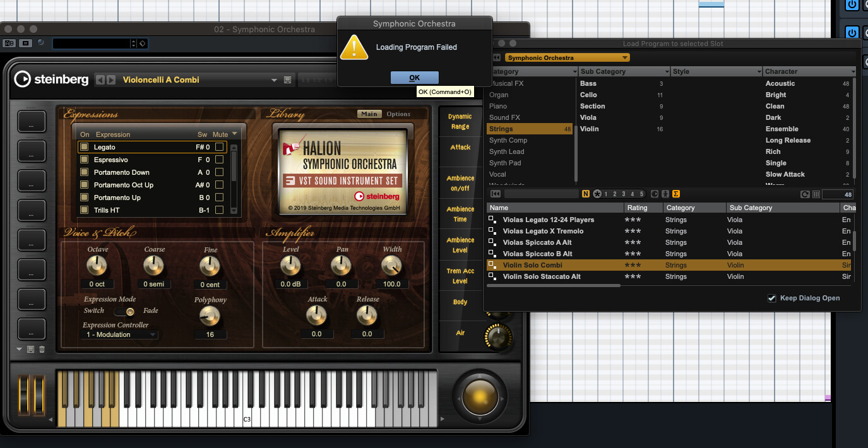Click the first slot button in left column
This screenshot has width=868, height=448.
[32, 121]
